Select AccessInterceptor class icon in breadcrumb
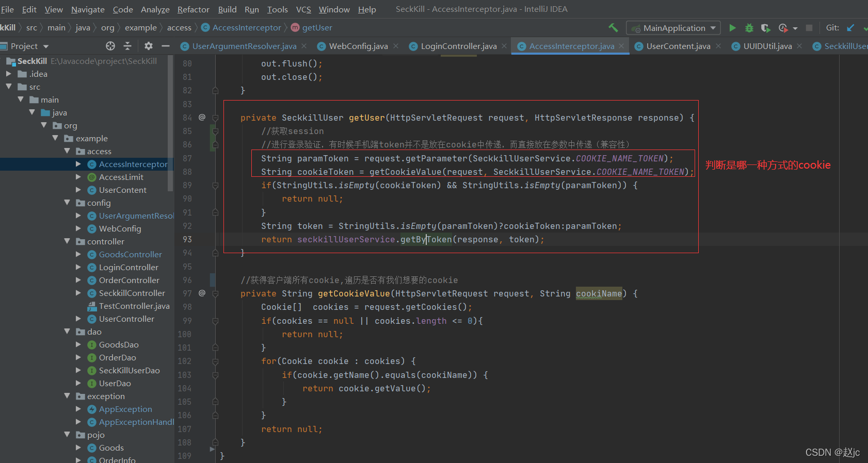This screenshot has height=463, width=868. pos(205,28)
